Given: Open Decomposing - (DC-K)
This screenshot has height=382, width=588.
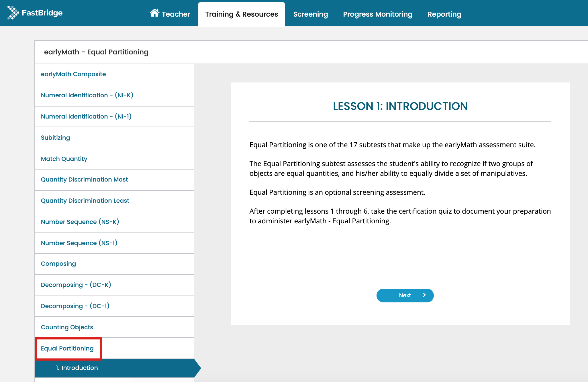Looking at the screenshot, I should click(x=115, y=285).
